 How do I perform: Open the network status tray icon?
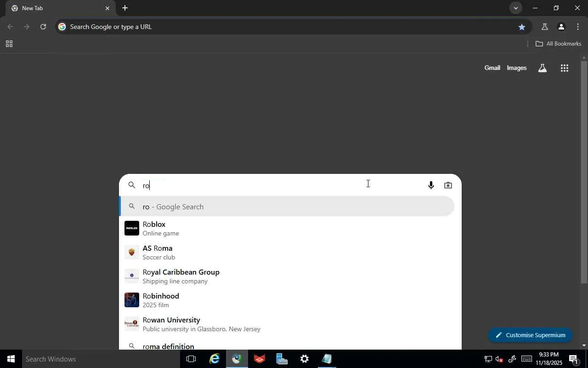tap(488, 359)
